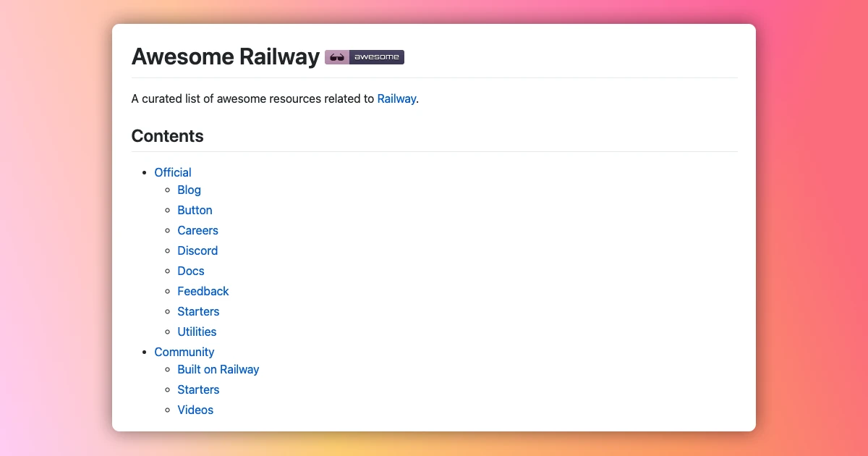Click the Feedback link
Screen dimensions: 868x456
tap(203, 291)
